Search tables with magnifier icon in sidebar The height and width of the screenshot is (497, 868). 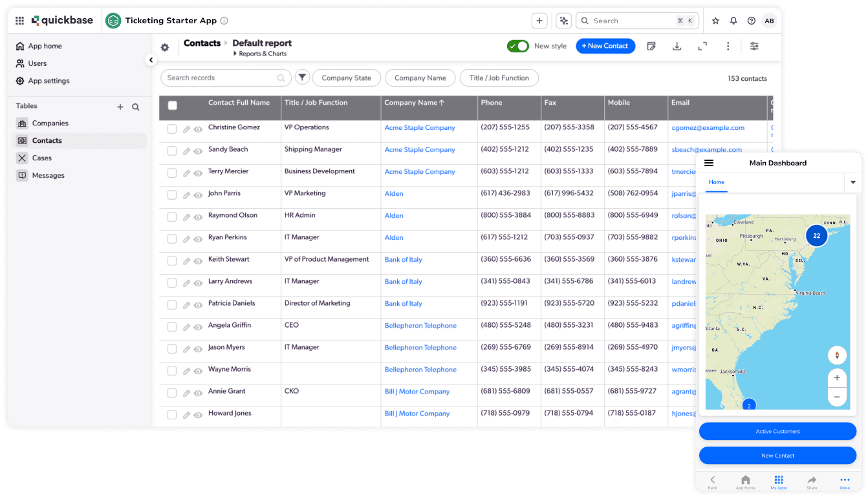(x=136, y=107)
